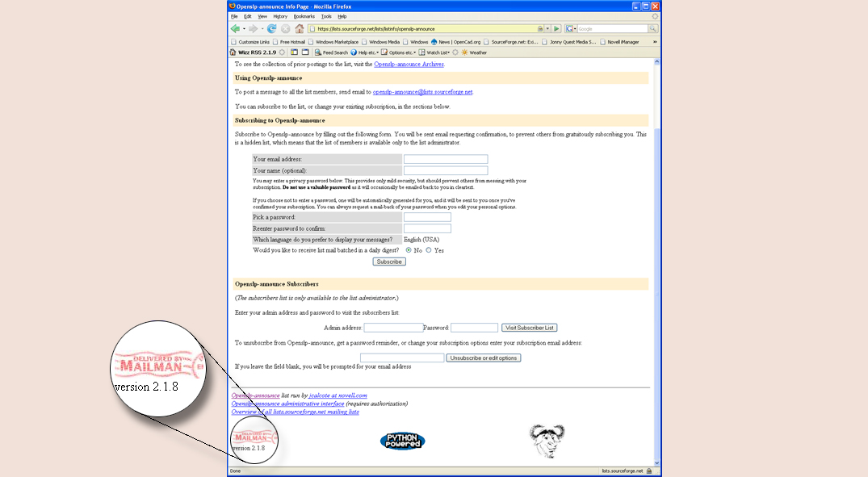Click the green Back arrow
The width and height of the screenshot is (868, 477).
pos(235,29)
